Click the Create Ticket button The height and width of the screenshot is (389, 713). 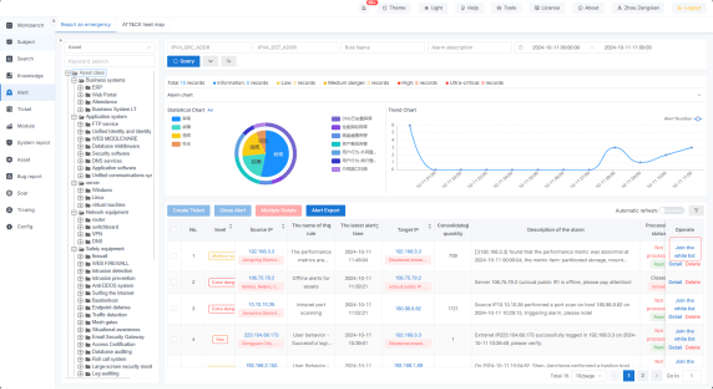pyautogui.click(x=189, y=210)
